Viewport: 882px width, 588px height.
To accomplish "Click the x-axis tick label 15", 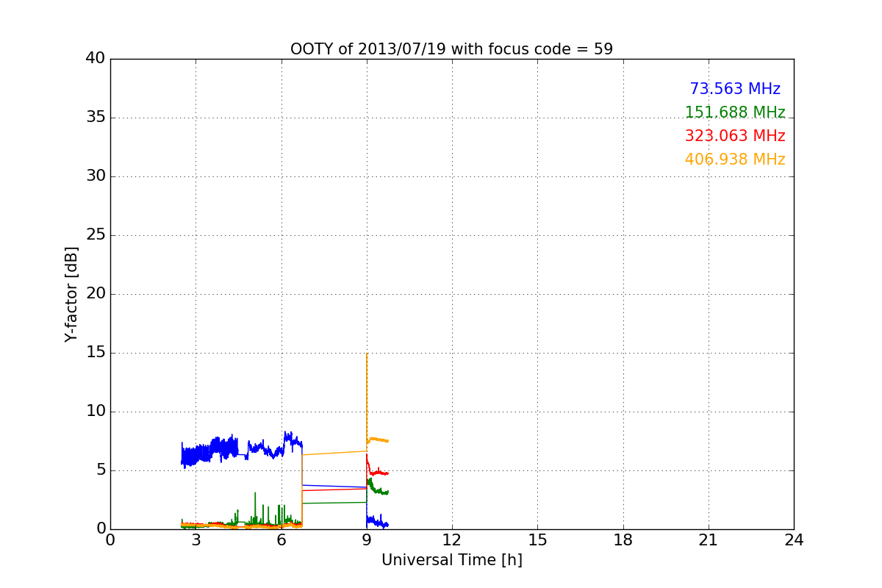I will tap(537, 540).
